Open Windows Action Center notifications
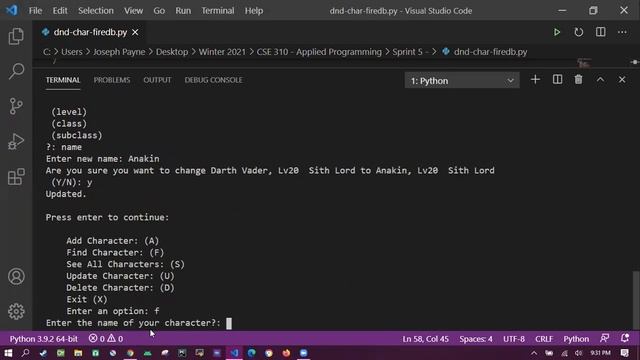Viewport: 640px width, 360px height. click(x=624, y=353)
